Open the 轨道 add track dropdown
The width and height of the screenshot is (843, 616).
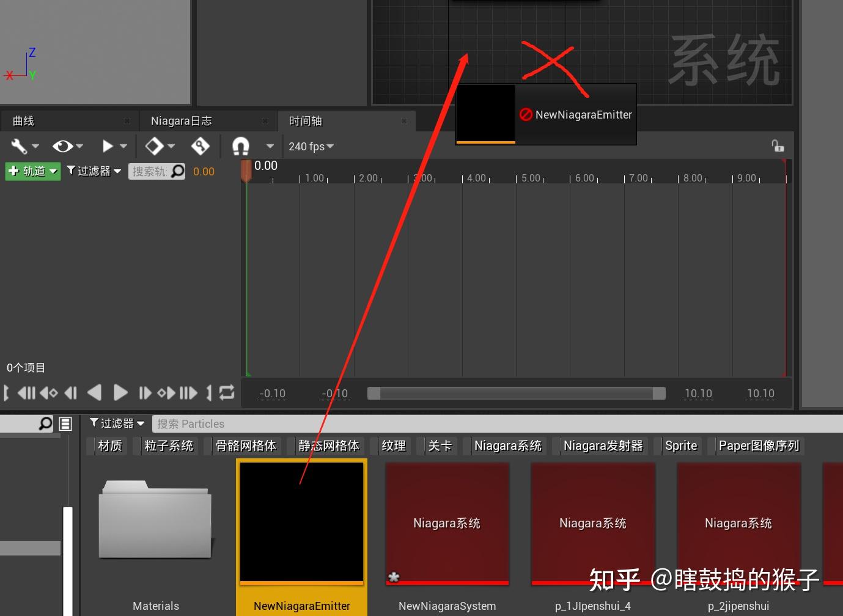[32, 171]
